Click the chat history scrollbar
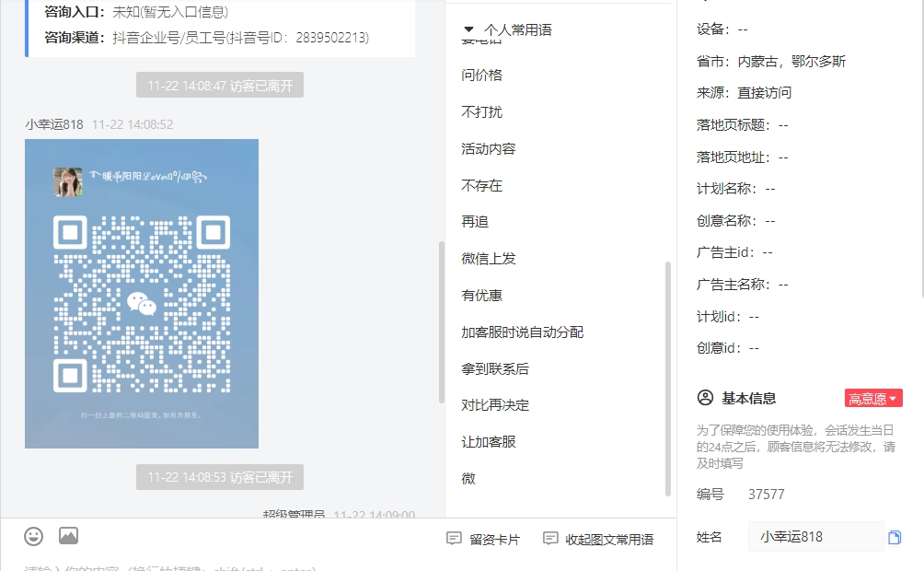924x571 pixels. click(442, 322)
